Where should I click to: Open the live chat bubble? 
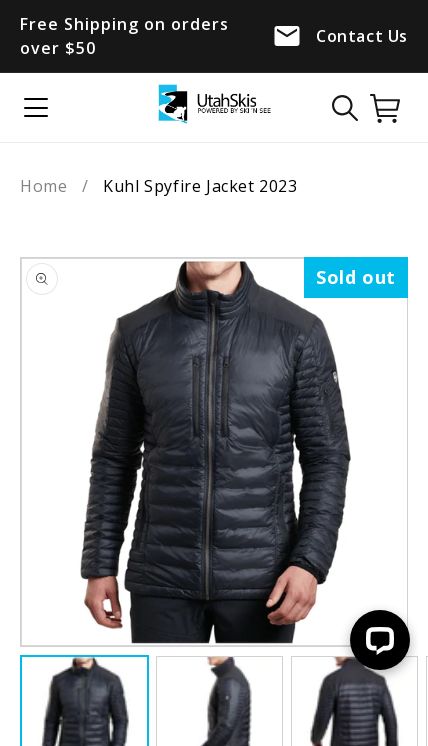click(x=379, y=640)
